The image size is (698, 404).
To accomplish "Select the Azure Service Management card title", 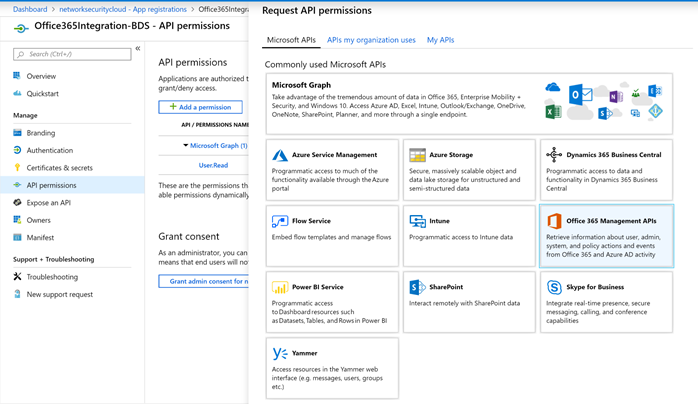I will [x=334, y=155].
